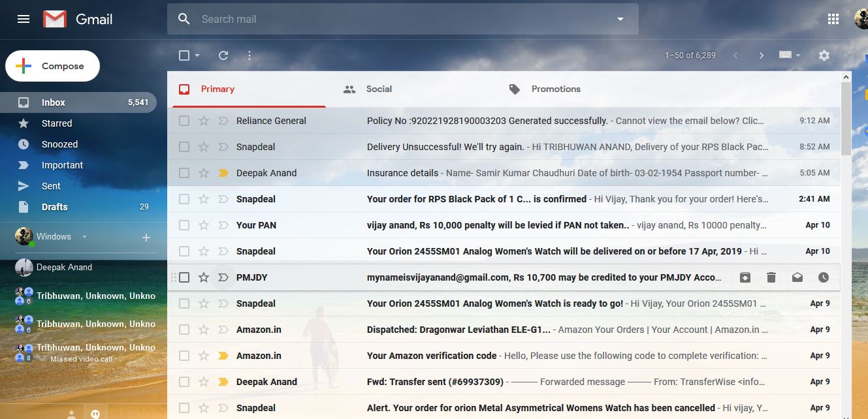The height and width of the screenshot is (419, 868).
Task: Delete the PMJDY email
Action: (771, 277)
